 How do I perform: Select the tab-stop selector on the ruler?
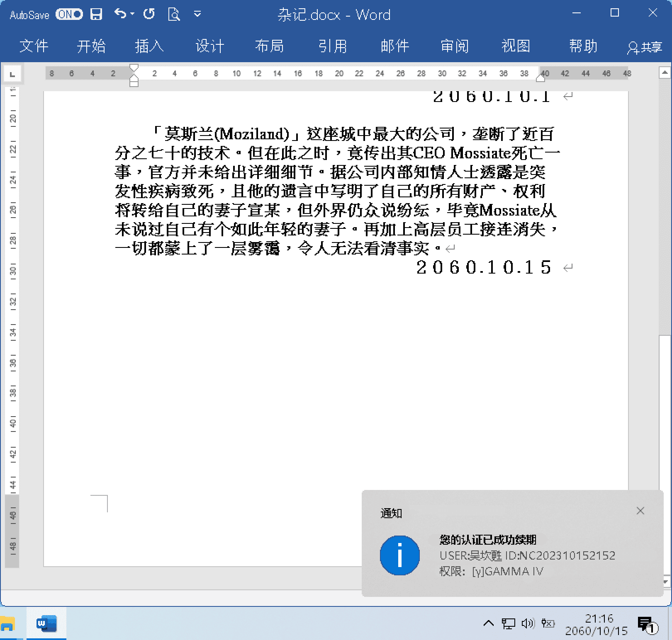coord(12,74)
